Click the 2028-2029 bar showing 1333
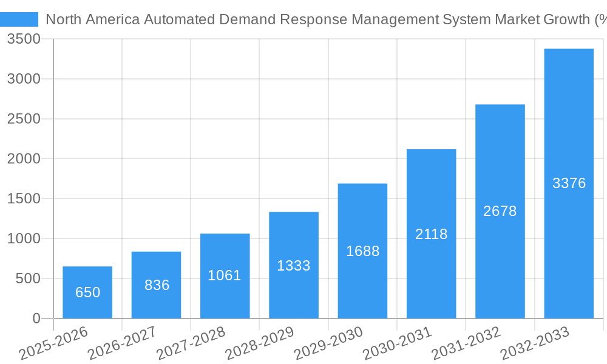Screen dimensions: 607x364 point(294,265)
